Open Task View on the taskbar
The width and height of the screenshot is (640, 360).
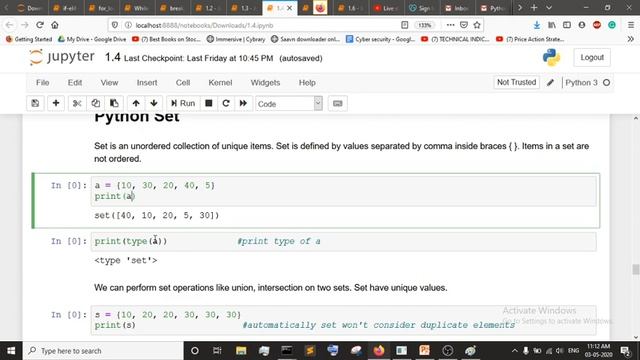tap(217, 351)
